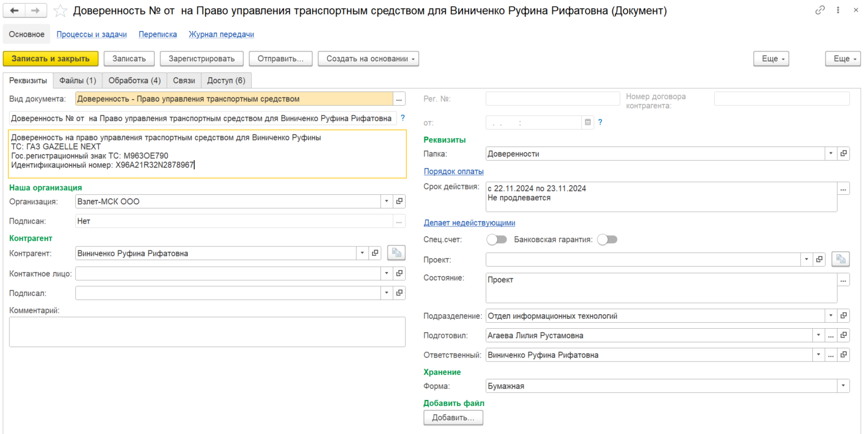
Task: Open the Папка dropdown
Action: [831, 154]
